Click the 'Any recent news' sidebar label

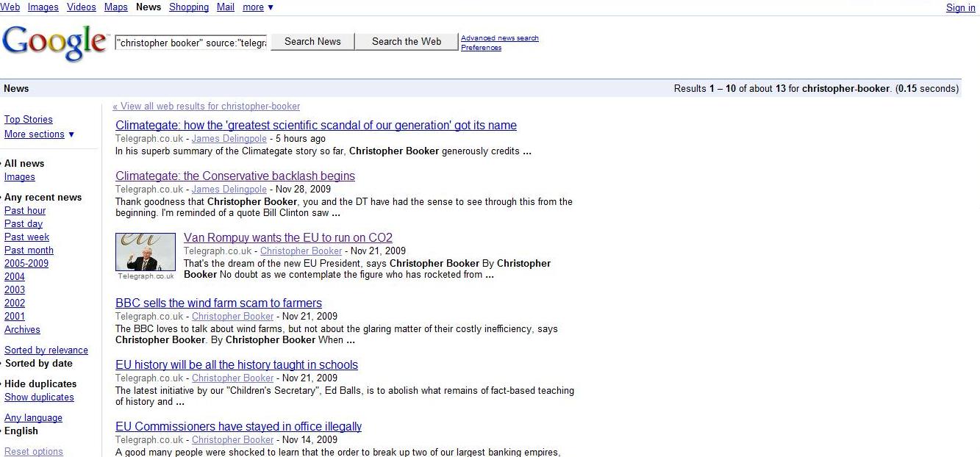[x=43, y=198]
